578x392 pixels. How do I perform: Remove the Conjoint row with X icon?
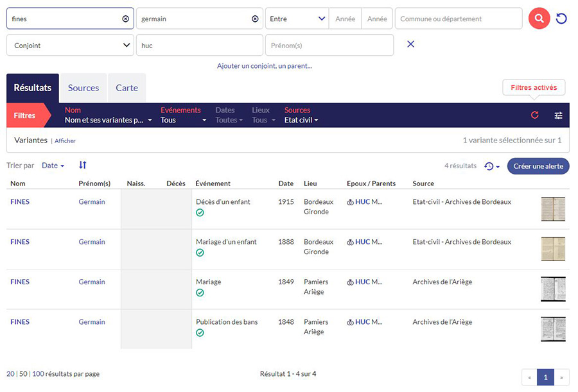point(411,44)
